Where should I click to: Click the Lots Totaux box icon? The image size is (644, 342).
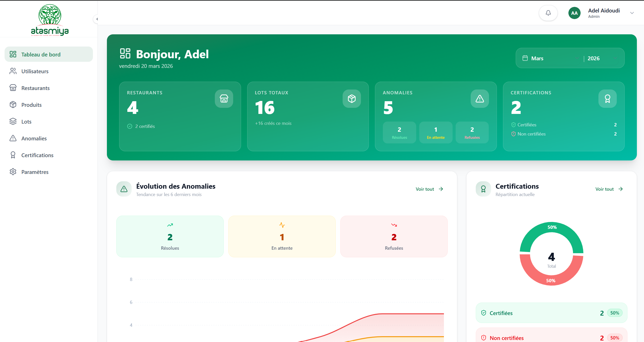352,99
